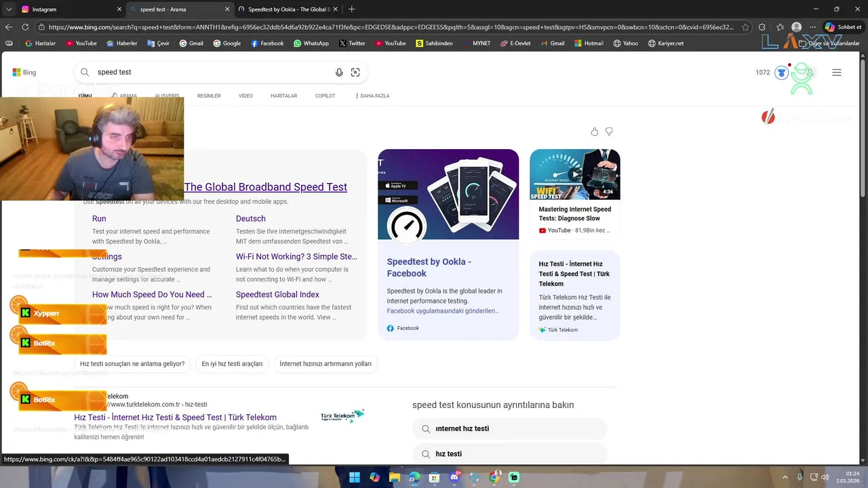Switch to Speedtest by Ookla tab

point(288,9)
